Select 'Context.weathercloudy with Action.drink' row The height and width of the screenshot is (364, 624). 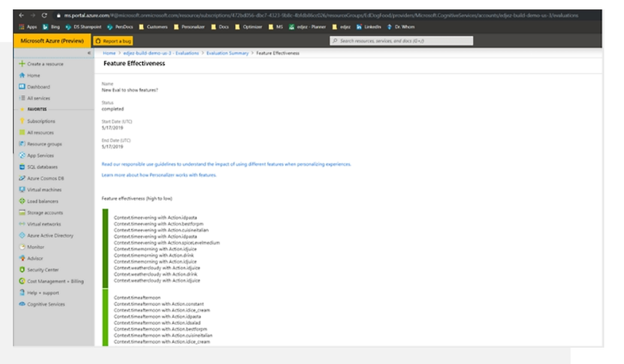pyautogui.click(x=155, y=274)
